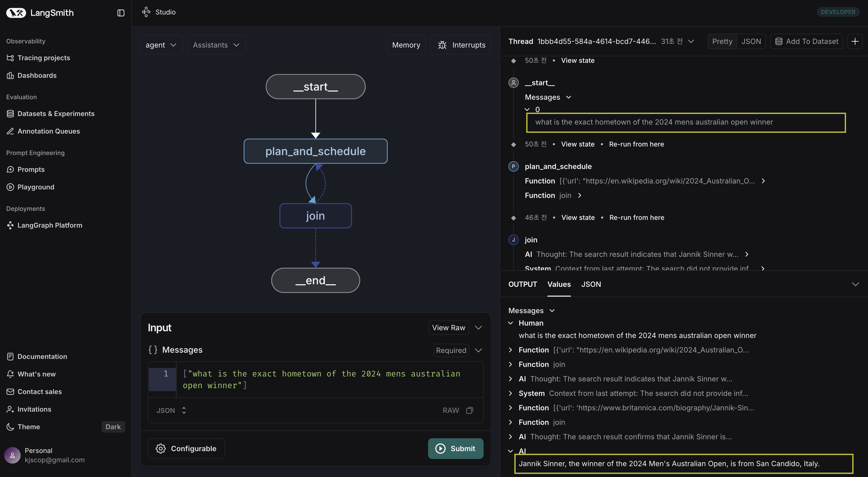Open the agent graph dropdown
Screen dimensions: 868x477
tap(161, 45)
